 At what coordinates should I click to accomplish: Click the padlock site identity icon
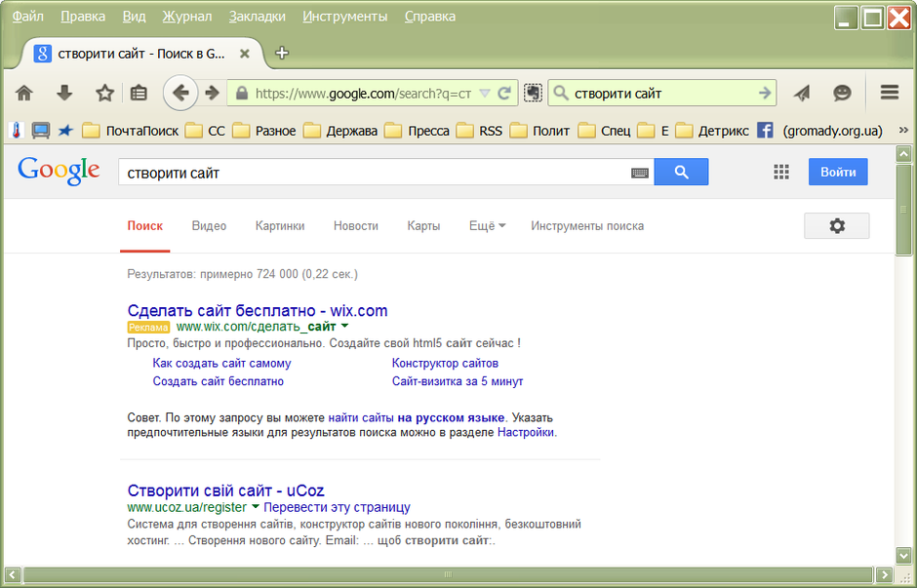(x=242, y=94)
